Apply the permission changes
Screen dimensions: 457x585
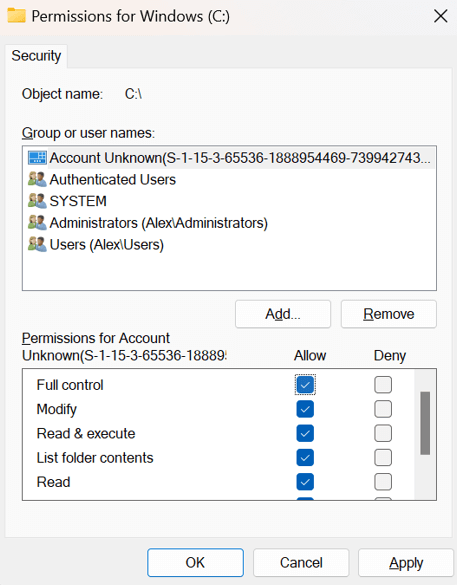click(x=406, y=562)
